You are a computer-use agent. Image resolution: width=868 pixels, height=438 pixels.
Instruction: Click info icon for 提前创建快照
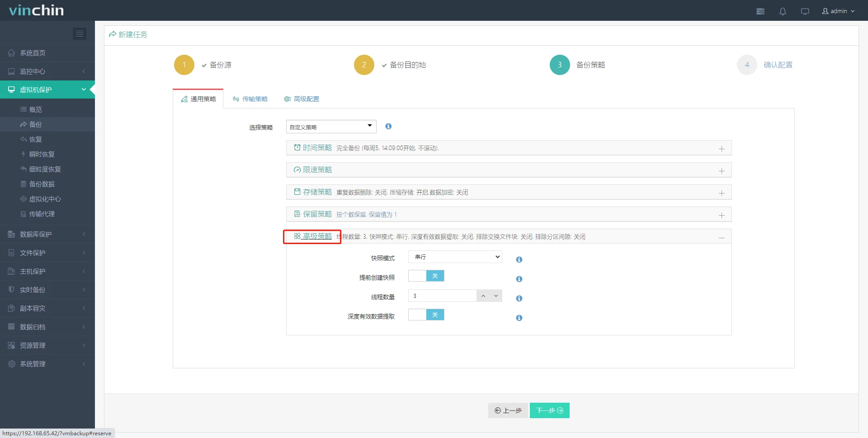tap(519, 279)
